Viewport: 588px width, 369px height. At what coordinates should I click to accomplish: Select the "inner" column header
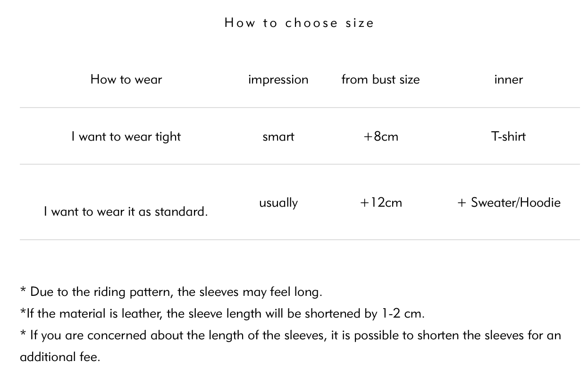508,79
